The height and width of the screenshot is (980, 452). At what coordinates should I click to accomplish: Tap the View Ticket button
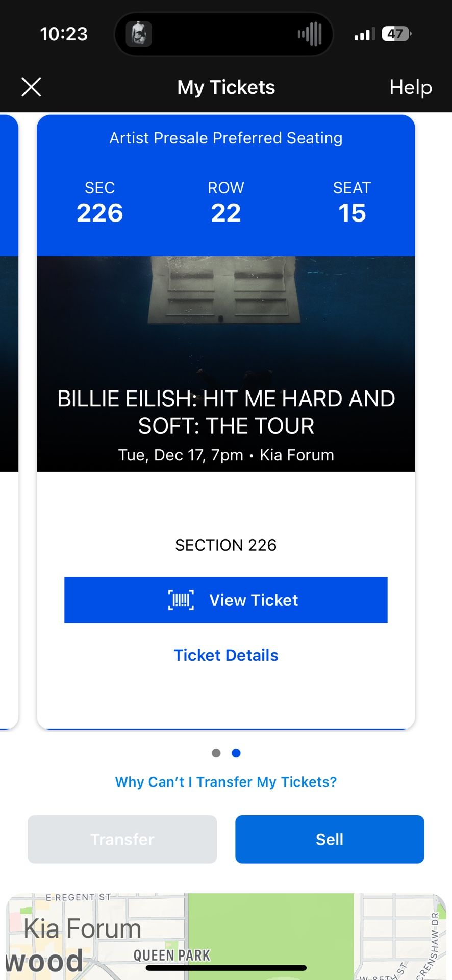(226, 600)
